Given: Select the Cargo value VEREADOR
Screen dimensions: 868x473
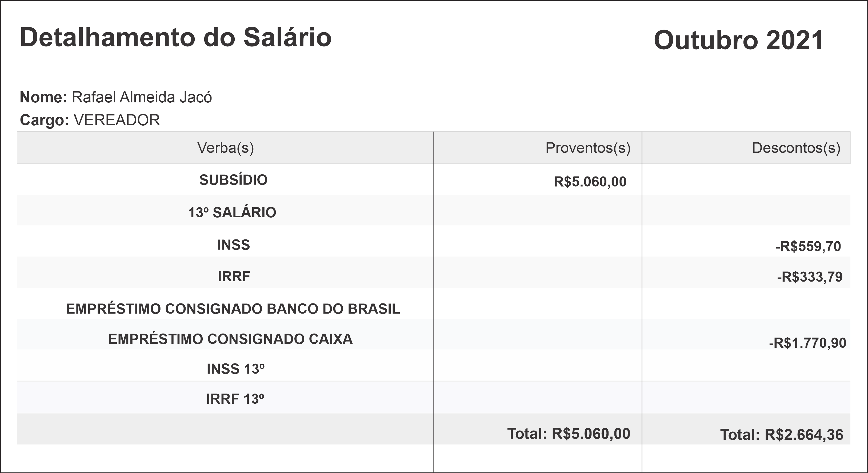Looking at the screenshot, I should (x=117, y=120).
